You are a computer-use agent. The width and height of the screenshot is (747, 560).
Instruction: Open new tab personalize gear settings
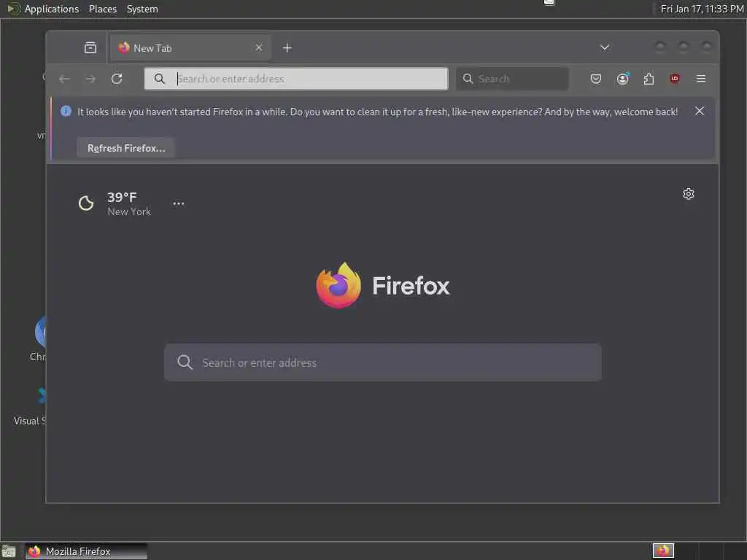[689, 194]
